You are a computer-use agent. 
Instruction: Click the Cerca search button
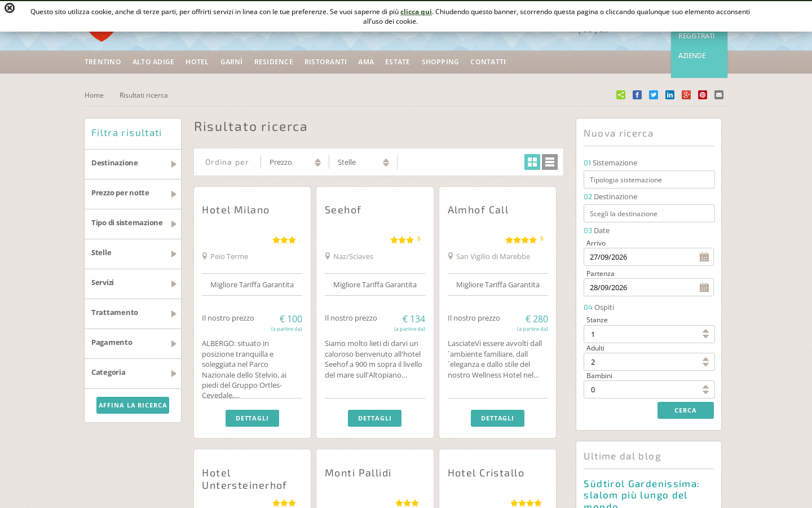(x=686, y=410)
